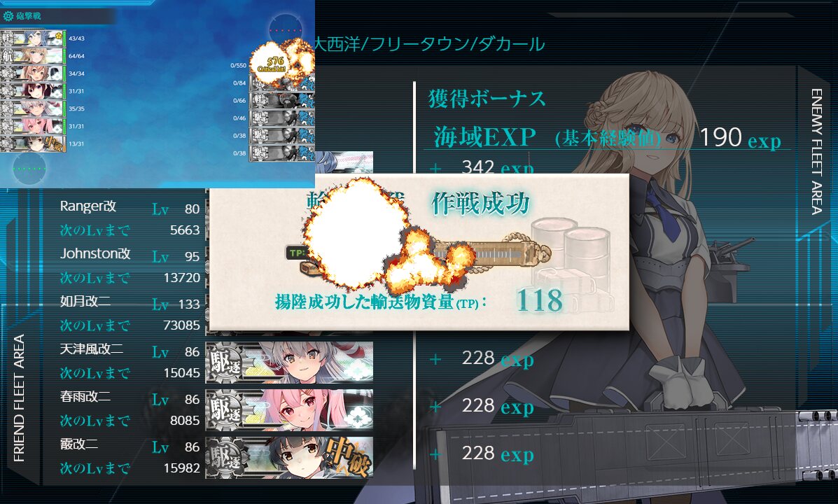Click the TP transport gauge bar
838x504 pixels.
click(x=419, y=253)
